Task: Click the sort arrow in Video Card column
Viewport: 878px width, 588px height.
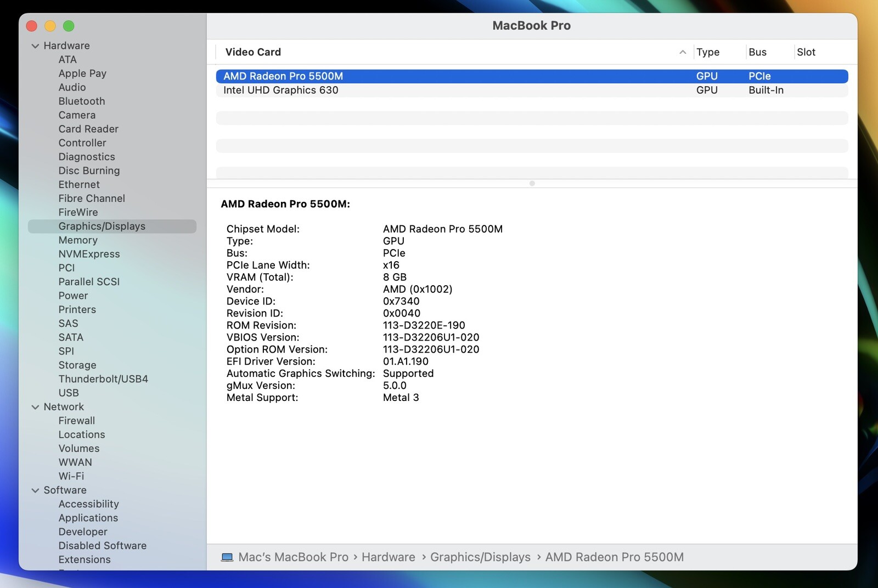Action: [683, 52]
